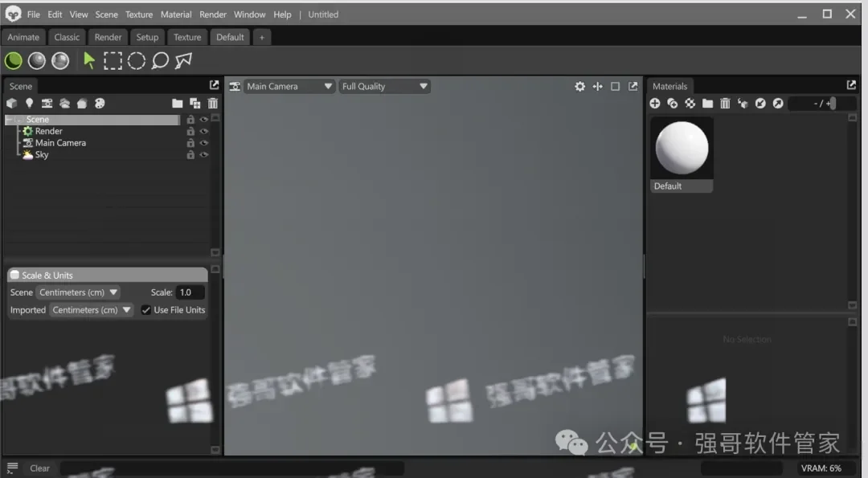The width and height of the screenshot is (868, 478).
Task: Toggle the lock for Main Camera row
Action: click(x=190, y=143)
